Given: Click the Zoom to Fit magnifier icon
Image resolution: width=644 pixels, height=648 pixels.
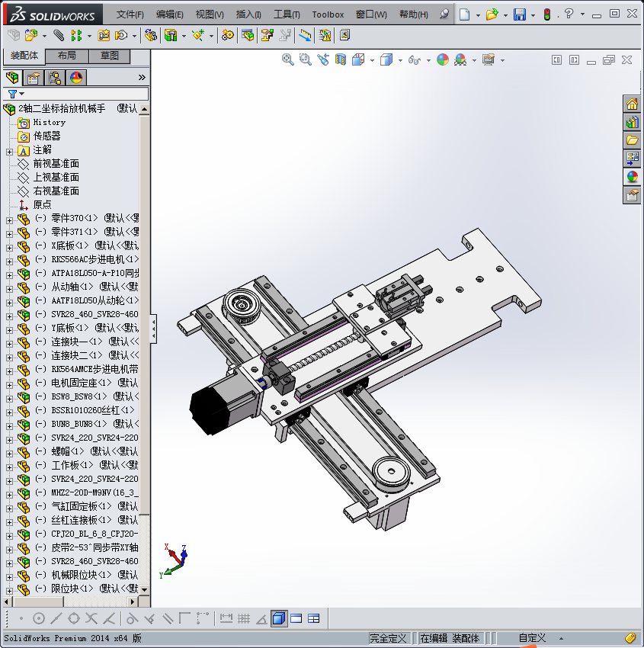Looking at the screenshot, I should [288, 60].
